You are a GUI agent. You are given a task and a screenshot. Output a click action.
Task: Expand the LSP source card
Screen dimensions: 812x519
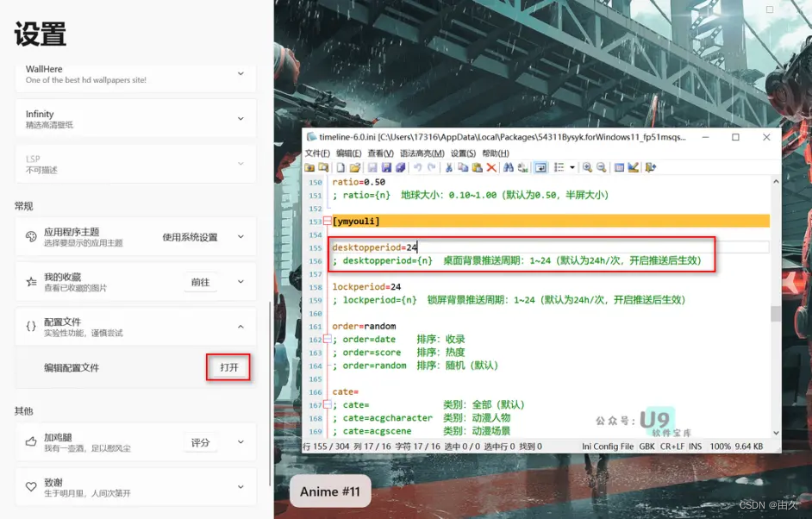[x=240, y=164]
